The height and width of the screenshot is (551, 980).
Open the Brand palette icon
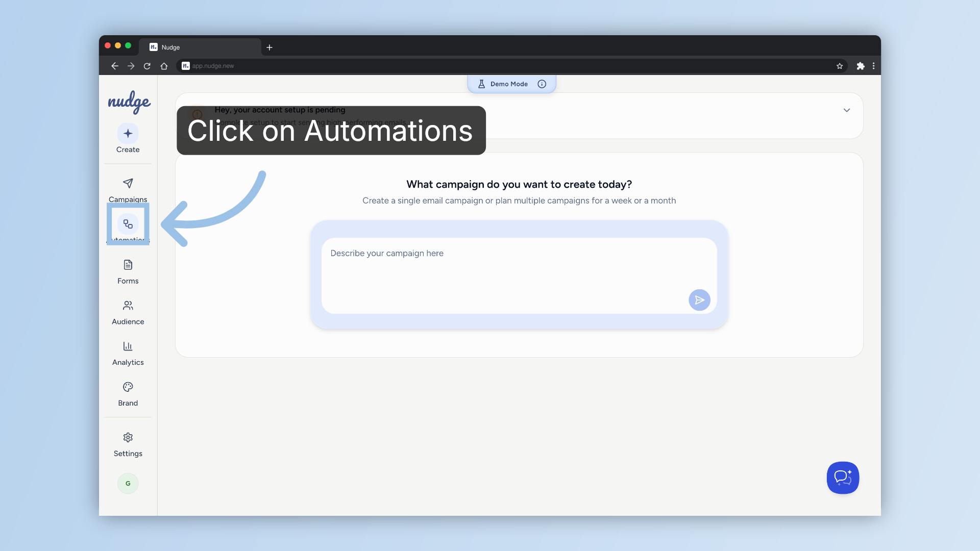(x=128, y=387)
